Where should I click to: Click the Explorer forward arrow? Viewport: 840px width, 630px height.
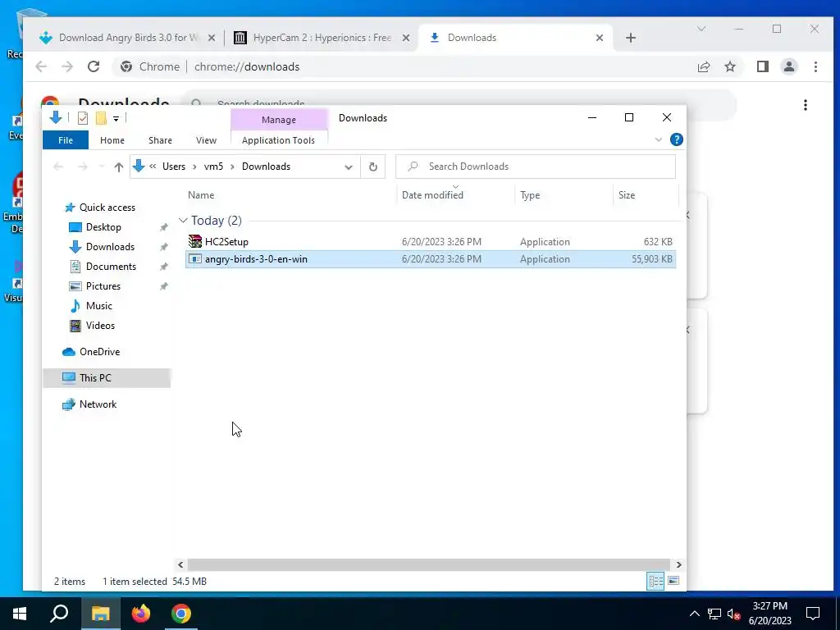tap(83, 167)
